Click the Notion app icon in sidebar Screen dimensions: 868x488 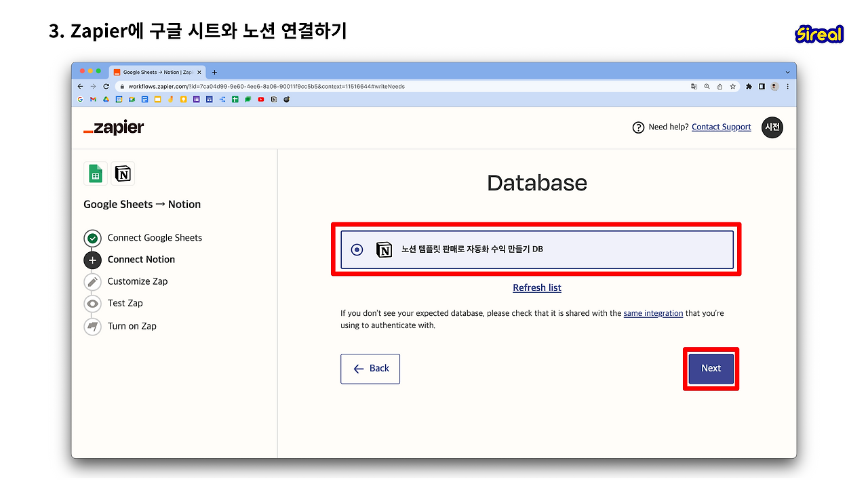[123, 174]
